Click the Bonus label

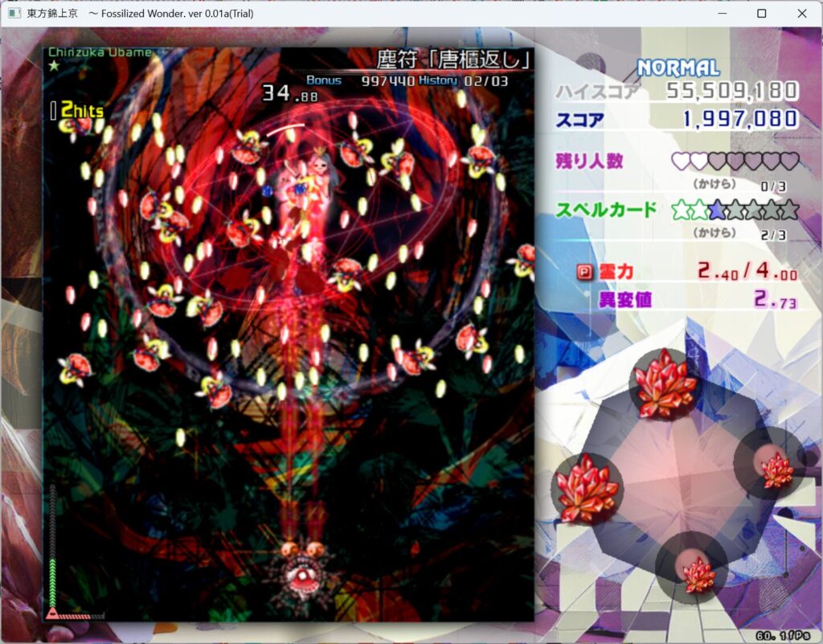tap(324, 80)
